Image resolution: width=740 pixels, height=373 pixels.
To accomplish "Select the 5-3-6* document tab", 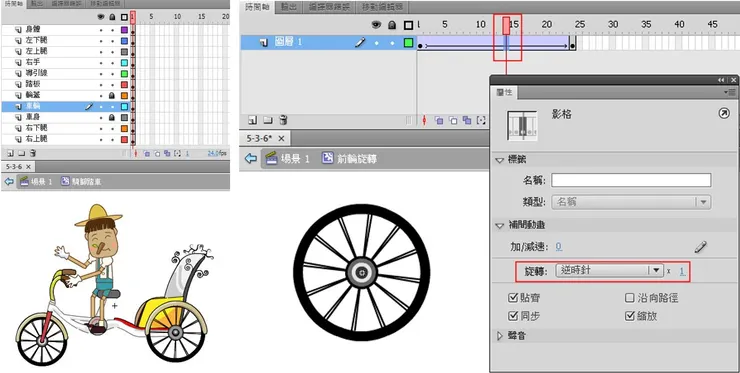I will click(x=260, y=138).
